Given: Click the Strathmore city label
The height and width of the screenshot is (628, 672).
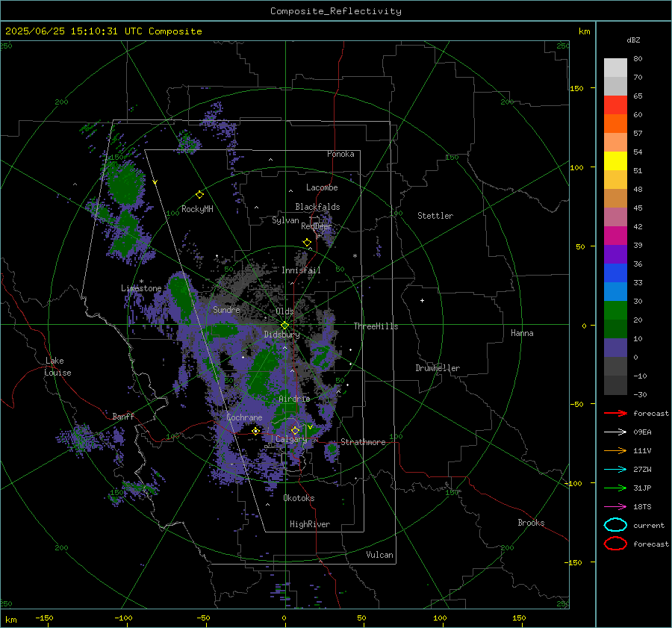Looking at the screenshot, I should [x=363, y=442].
